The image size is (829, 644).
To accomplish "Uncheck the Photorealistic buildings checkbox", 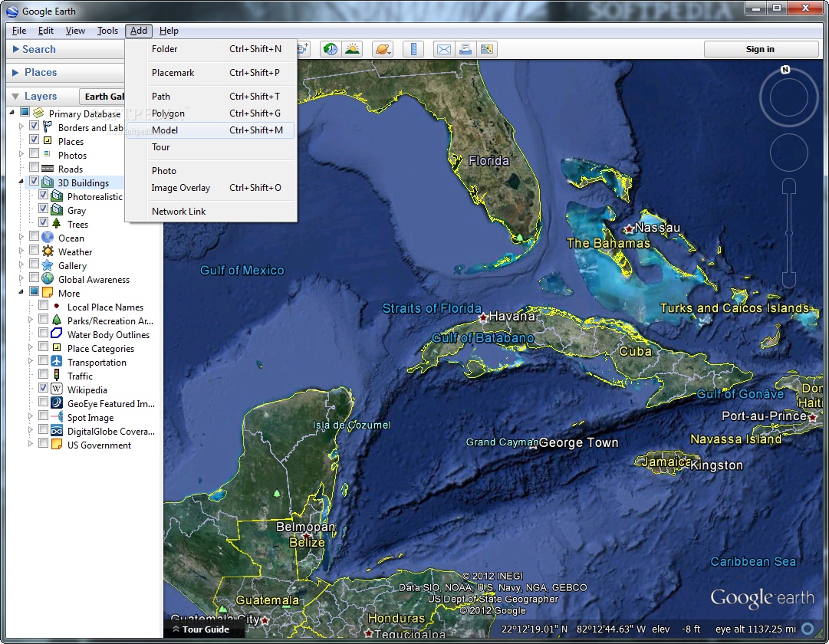I will [44, 195].
